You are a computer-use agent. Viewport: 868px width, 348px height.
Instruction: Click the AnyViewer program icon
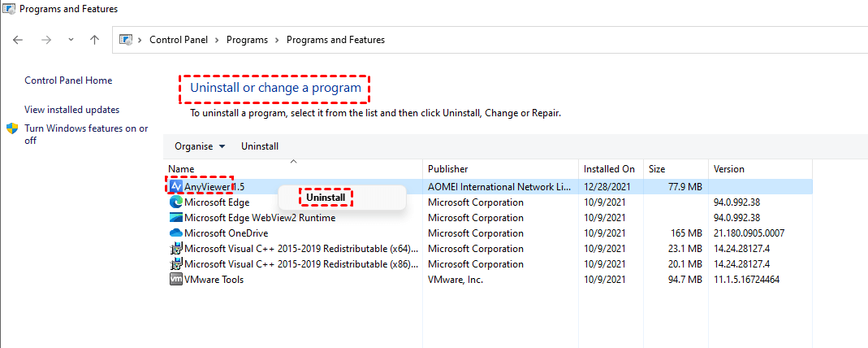click(176, 187)
